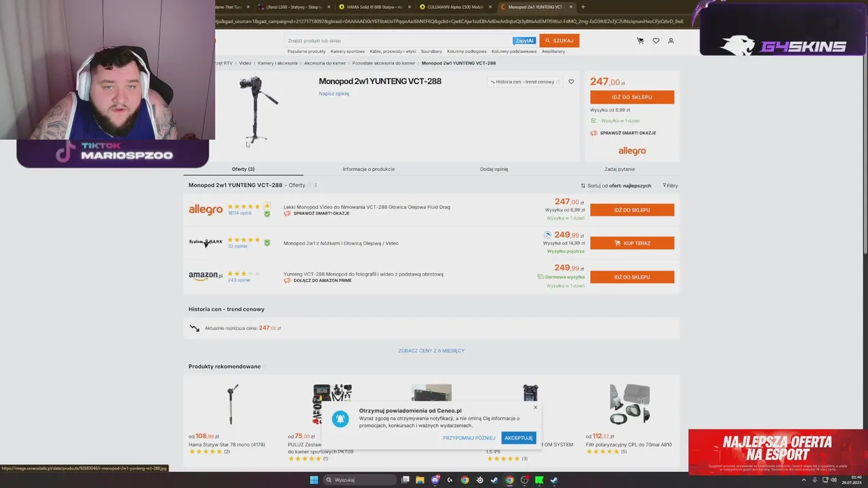
Task: Click the SZUKAJ search button
Action: [x=559, y=41]
